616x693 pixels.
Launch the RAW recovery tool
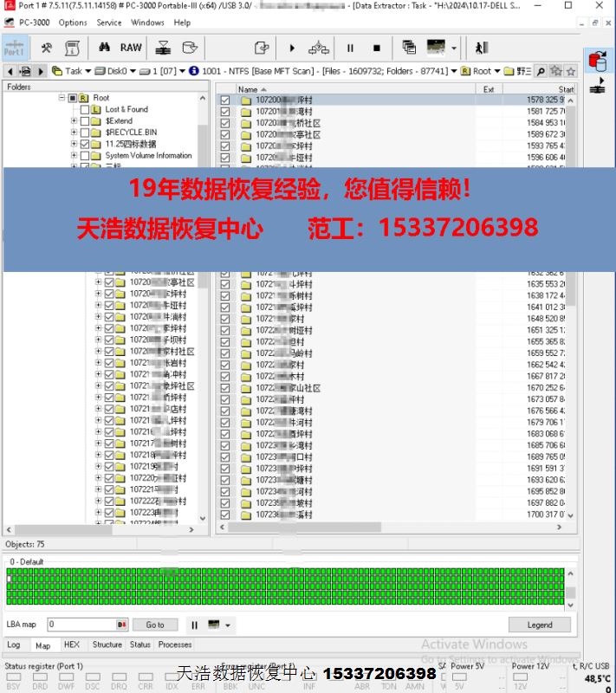[x=131, y=48]
